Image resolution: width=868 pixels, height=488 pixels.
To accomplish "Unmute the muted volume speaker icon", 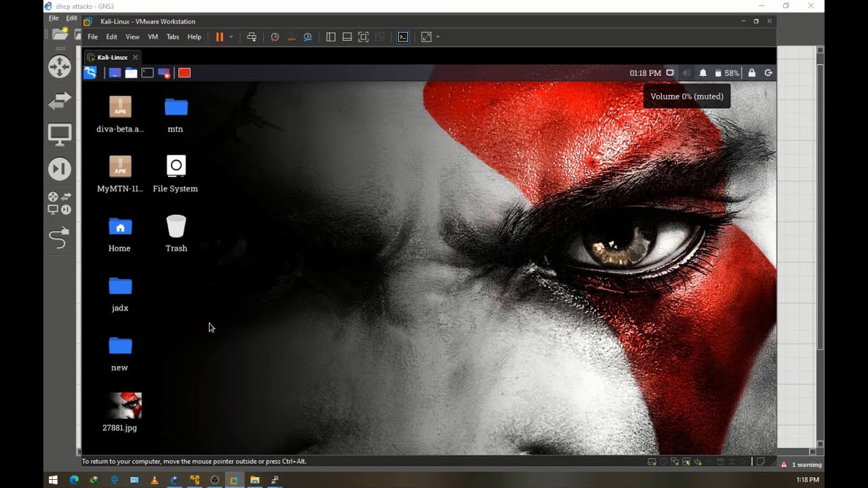I will [x=686, y=73].
